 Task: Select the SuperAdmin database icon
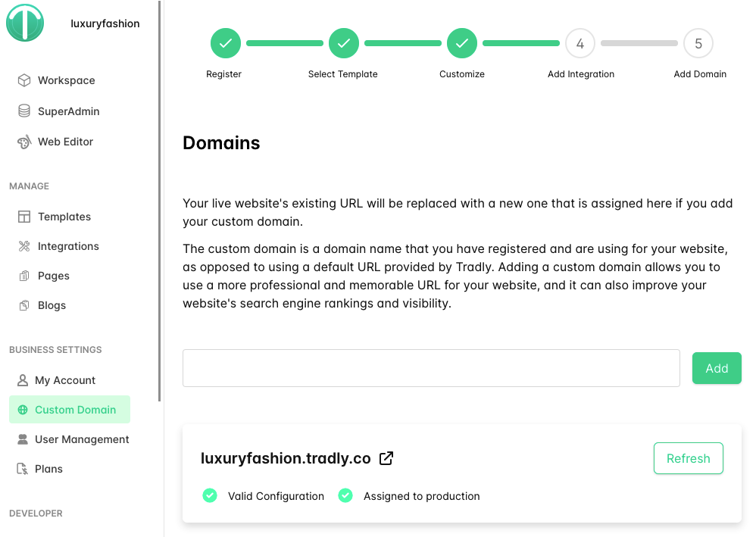pyautogui.click(x=24, y=111)
